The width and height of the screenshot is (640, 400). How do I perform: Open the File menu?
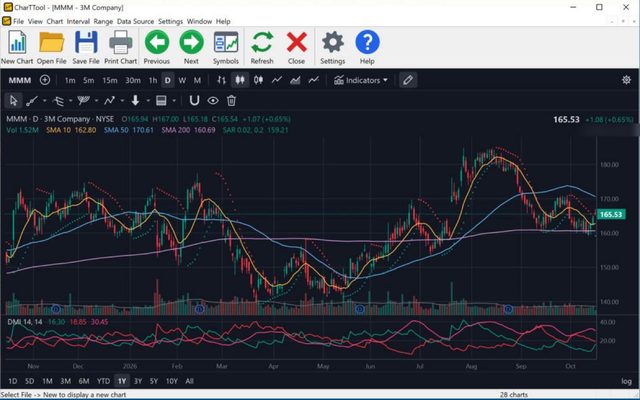pyautogui.click(x=18, y=21)
